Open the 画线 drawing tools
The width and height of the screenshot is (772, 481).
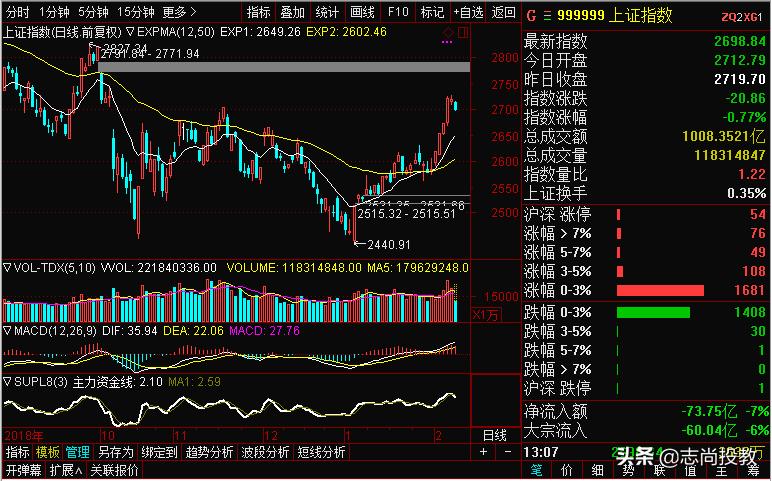click(x=362, y=12)
